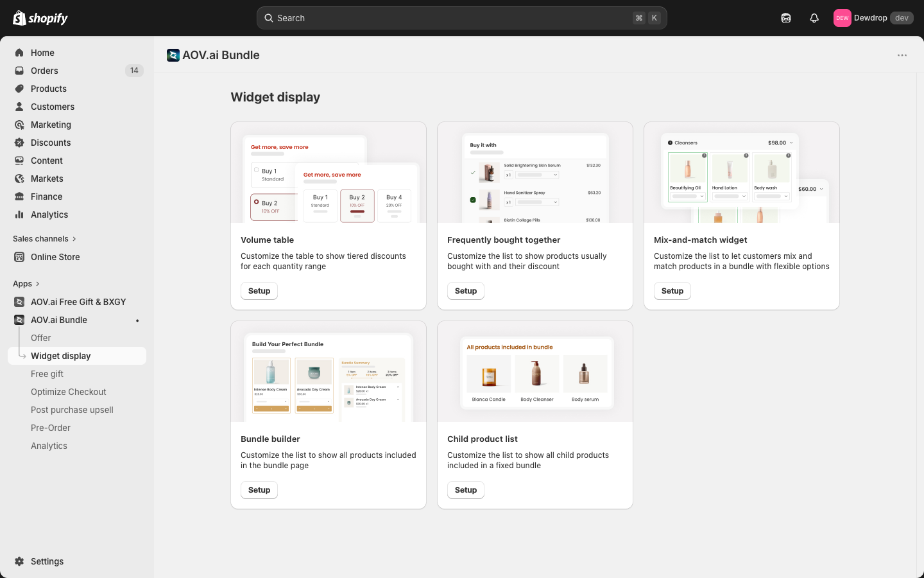Image resolution: width=924 pixels, height=578 pixels.
Task: Click Setup for Frequently bought together
Action: click(x=466, y=291)
